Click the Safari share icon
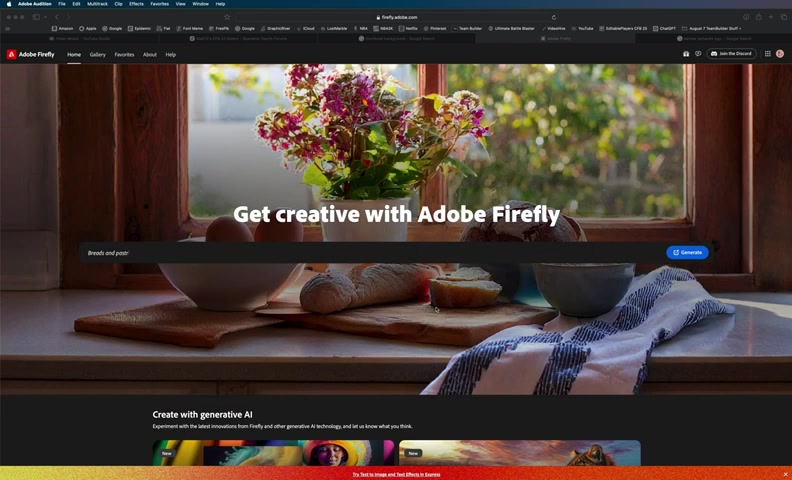Viewport: 792px width, 480px height. point(759,17)
